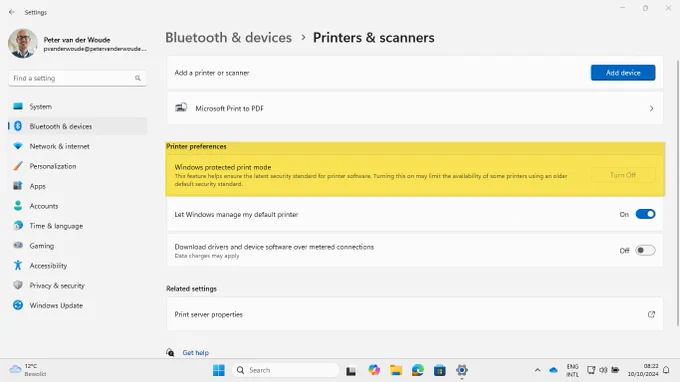Open Microsoft Edge from the taskbar
The width and height of the screenshot is (680, 382).
[x=418, y=370]
